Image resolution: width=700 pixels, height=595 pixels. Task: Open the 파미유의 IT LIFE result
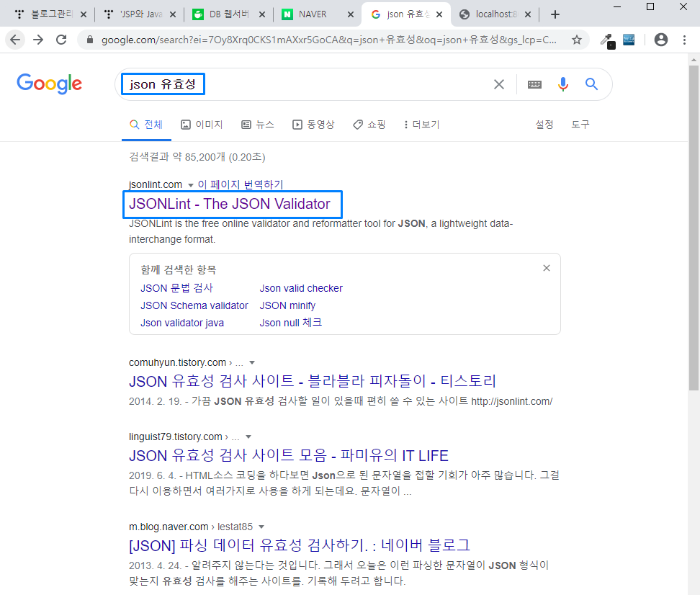pyautogui.click(x=288, y=456)
